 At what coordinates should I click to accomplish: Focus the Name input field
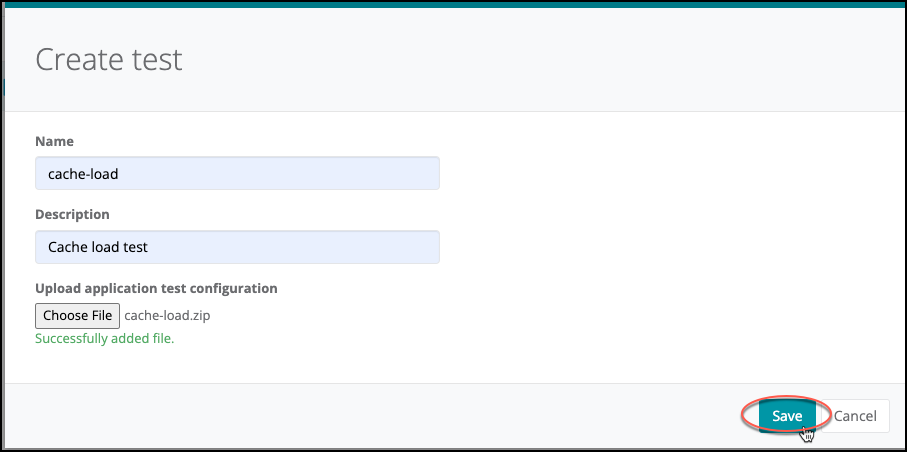[x=237, y=173]
